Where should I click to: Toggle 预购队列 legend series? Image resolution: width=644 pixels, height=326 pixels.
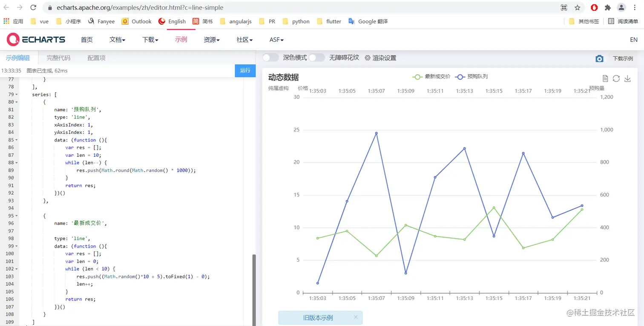[x=471, y=77]
